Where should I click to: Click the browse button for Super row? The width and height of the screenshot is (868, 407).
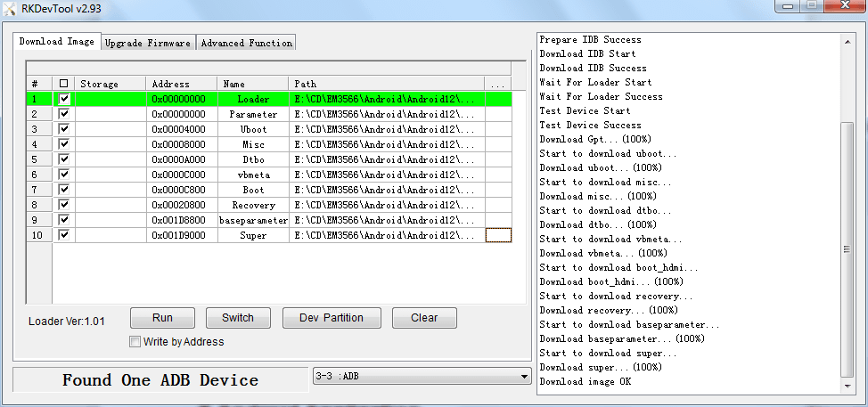(498, 235)
